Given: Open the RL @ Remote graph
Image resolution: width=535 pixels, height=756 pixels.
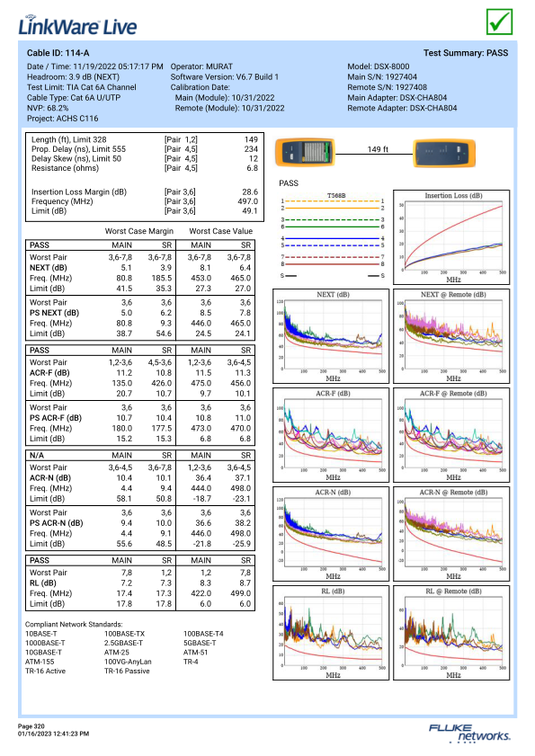Looking at the screenshot, I should tap(451, 633).
